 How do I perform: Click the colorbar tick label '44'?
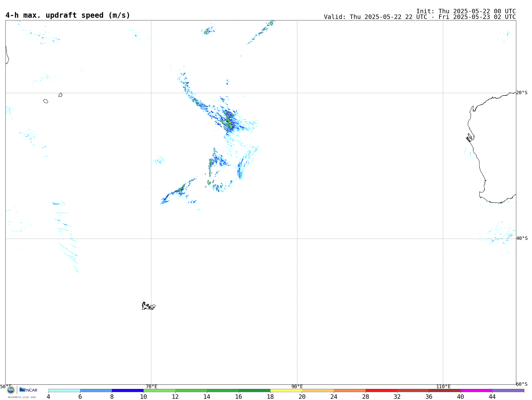[x=492, y=397]
